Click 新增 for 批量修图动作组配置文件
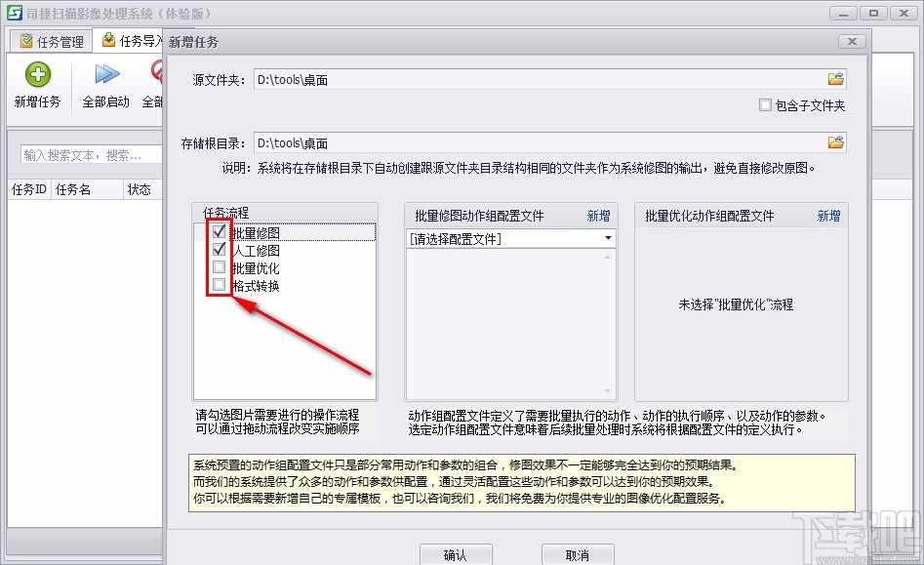Image resolution: width=924 pixels, height=565 pixels. (598, 217)
